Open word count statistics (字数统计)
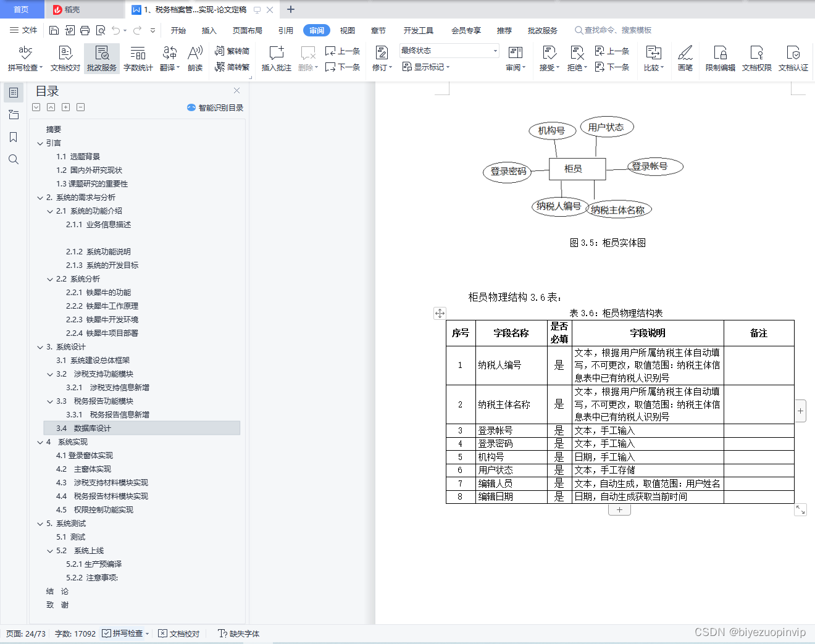 138,59
